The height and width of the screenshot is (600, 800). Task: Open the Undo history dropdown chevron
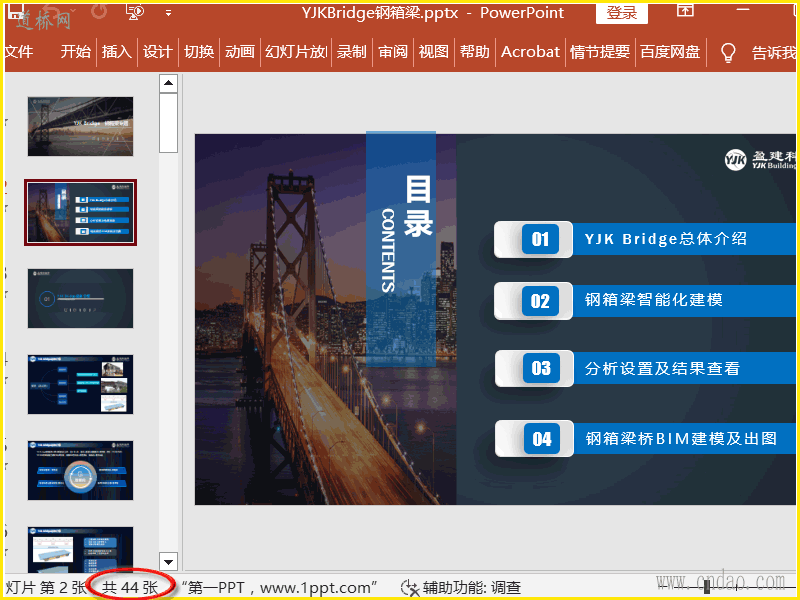74,11
